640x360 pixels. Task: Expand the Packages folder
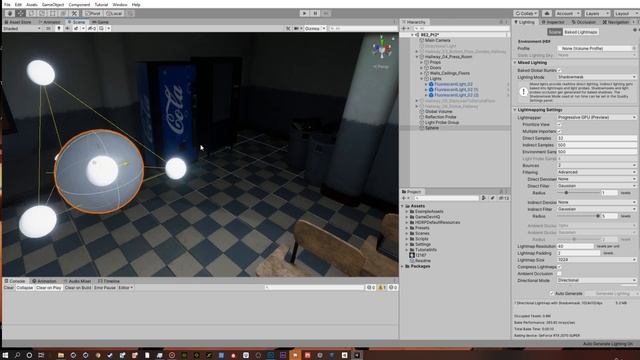[x=403, y=266]
